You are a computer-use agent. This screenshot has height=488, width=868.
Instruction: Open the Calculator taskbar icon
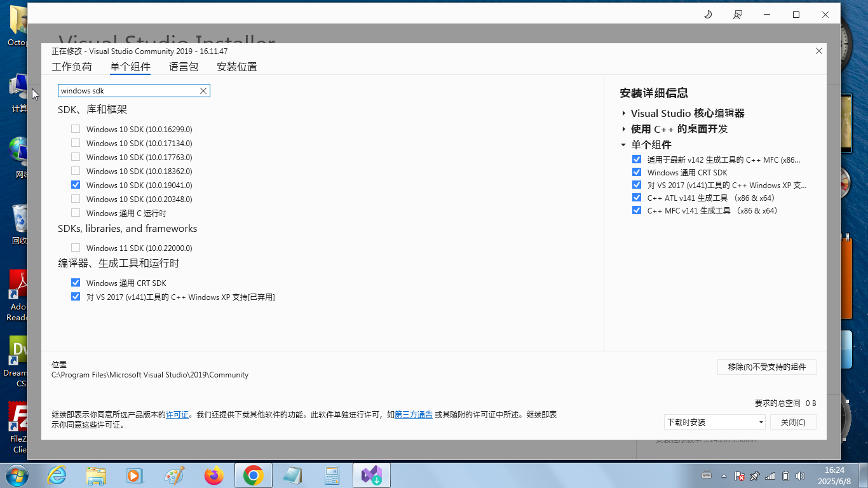(332, 475)
